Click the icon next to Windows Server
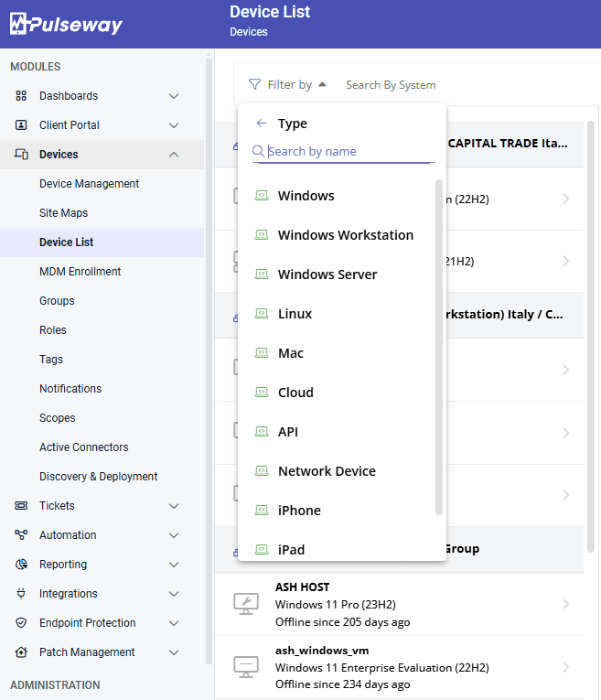The height and width of the screenshot is (700, 601). coord(262,275)
